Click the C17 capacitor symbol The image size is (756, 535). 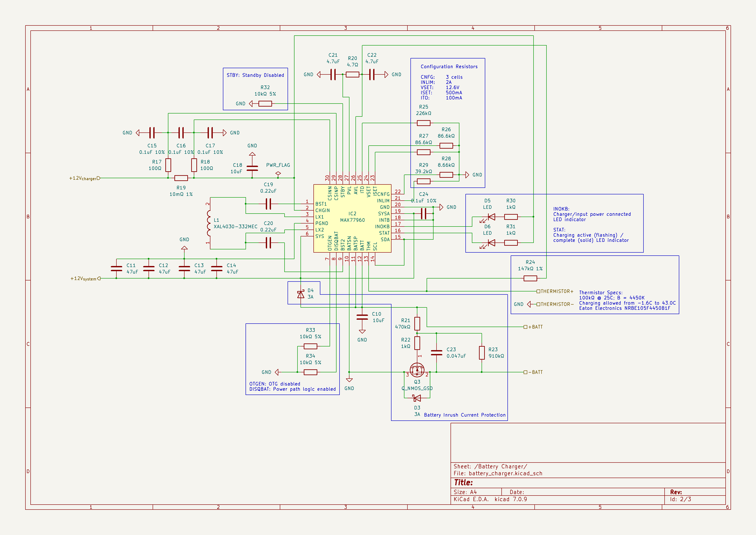210,133
